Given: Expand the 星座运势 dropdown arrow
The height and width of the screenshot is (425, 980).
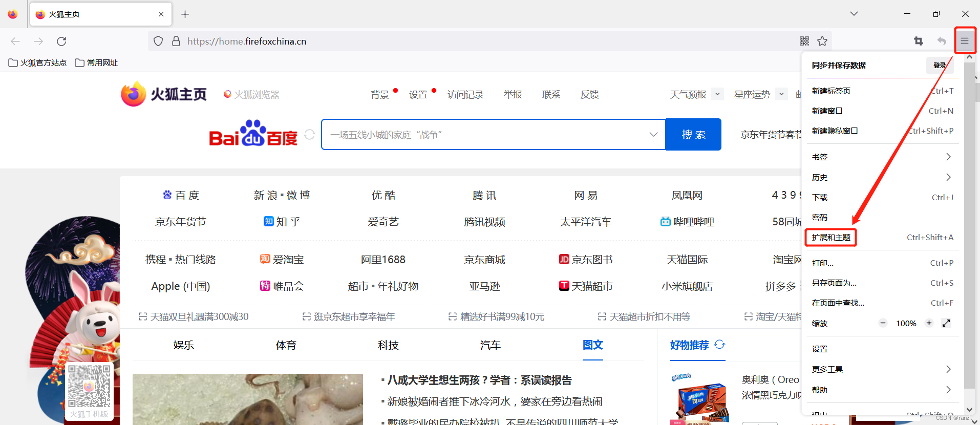Looking at the screenshot, I should [x=781, y=94].
